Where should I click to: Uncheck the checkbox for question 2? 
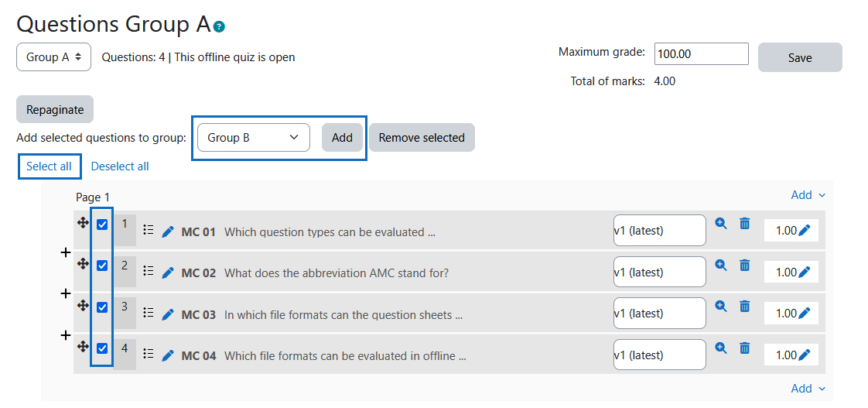[102, 266]
